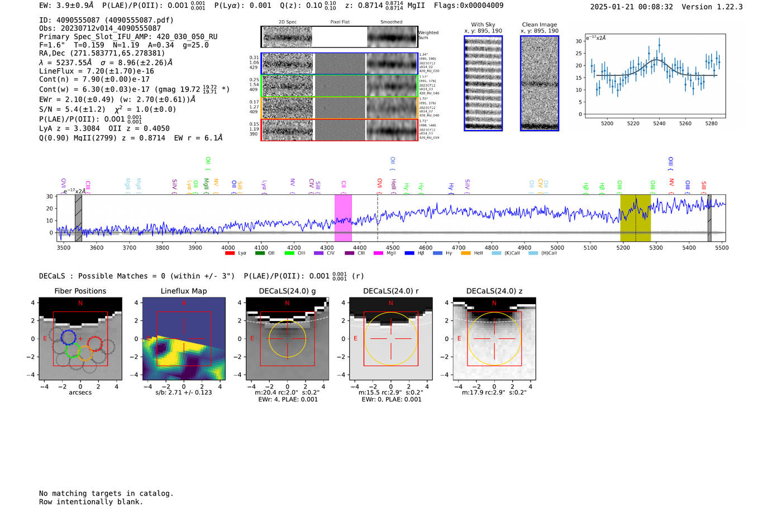Click the m:20.4 rc:2.0" caption
782x532 pixels.
pyautogui.click(x=287, y=392)
